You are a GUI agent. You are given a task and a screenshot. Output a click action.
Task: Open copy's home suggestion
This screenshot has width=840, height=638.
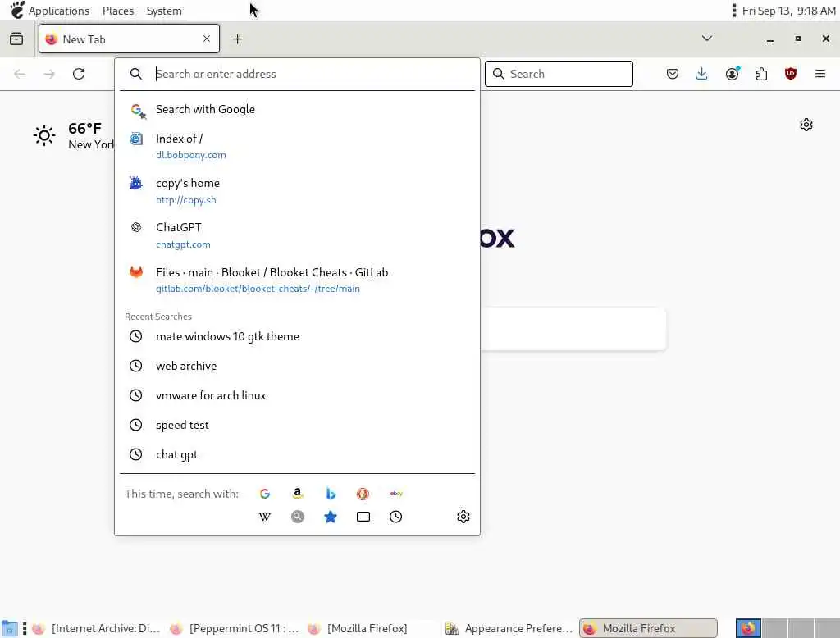click(297, 191)
